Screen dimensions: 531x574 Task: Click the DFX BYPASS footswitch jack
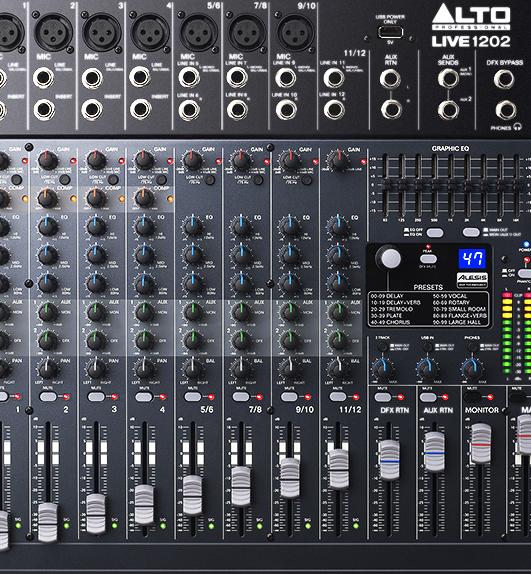pyautogui.click(x=504, y=79)
